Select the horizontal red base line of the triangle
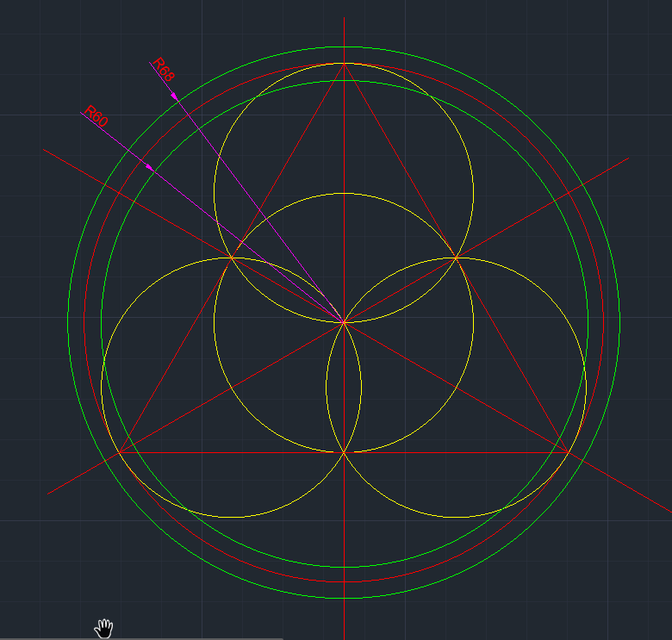Image resolution: width=672 pixels, height=640 pixels. (x=344, y=452)
